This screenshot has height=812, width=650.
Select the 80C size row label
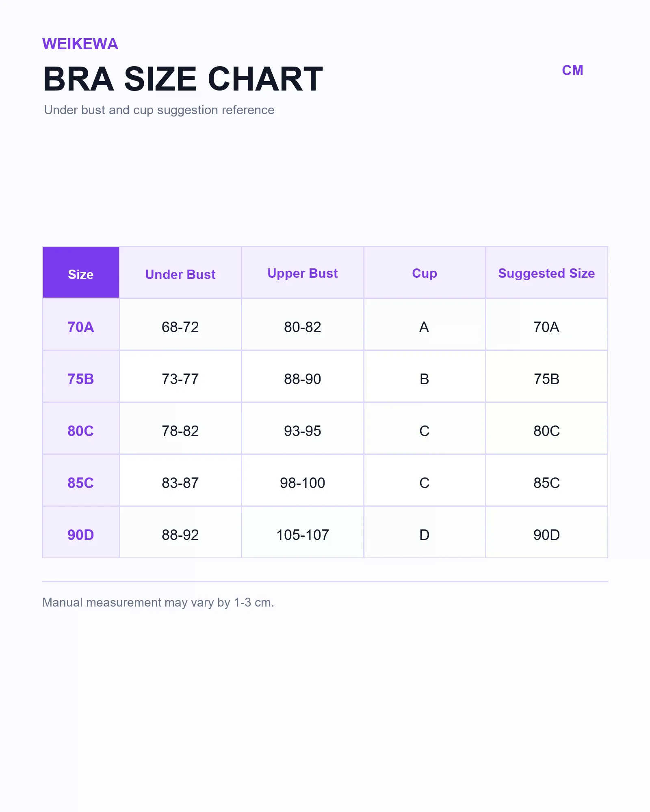tap(81, 428)
